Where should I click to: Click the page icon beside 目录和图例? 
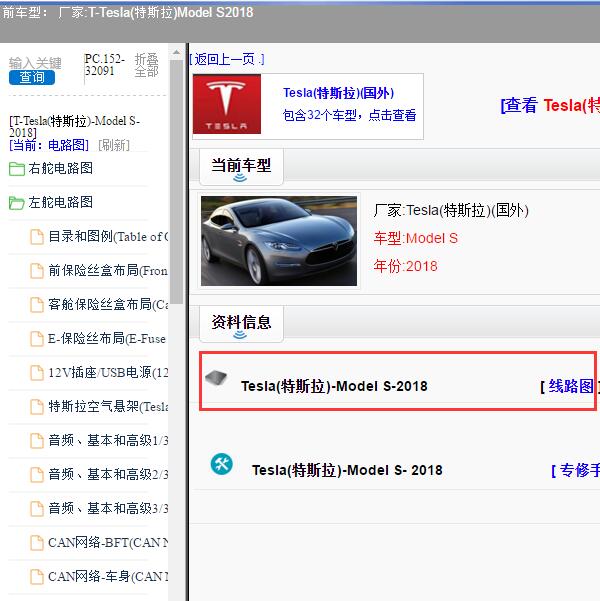pyautogui.click(x=37, y=236)
